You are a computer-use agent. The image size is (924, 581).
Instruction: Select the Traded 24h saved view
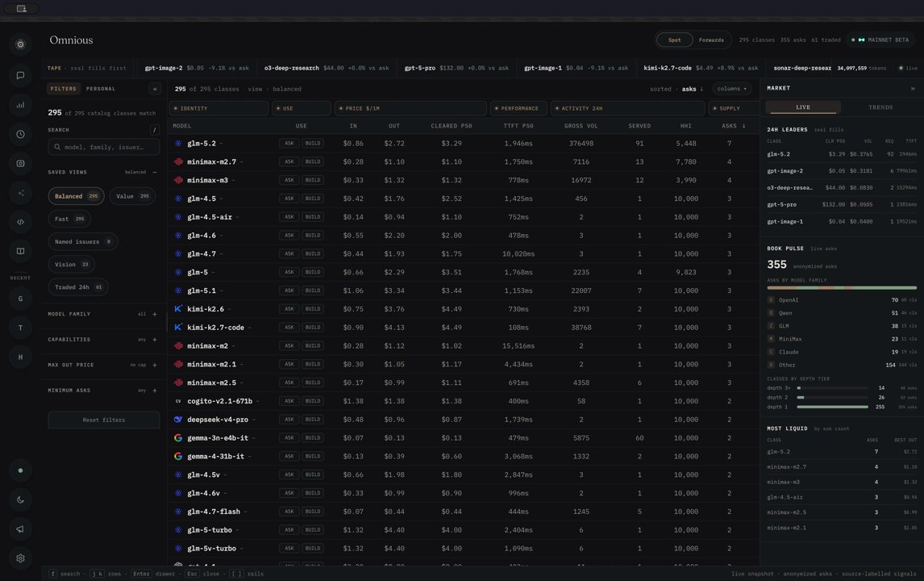[77, 287]
